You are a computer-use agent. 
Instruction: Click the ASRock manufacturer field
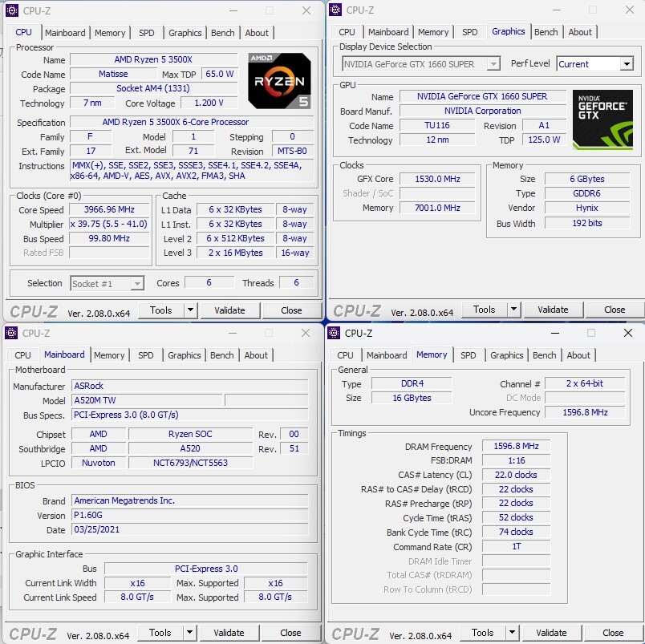(x=189, y=386)
